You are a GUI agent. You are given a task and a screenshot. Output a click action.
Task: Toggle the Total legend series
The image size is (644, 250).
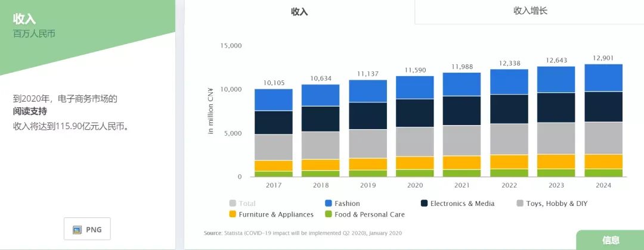click(242, 204)
